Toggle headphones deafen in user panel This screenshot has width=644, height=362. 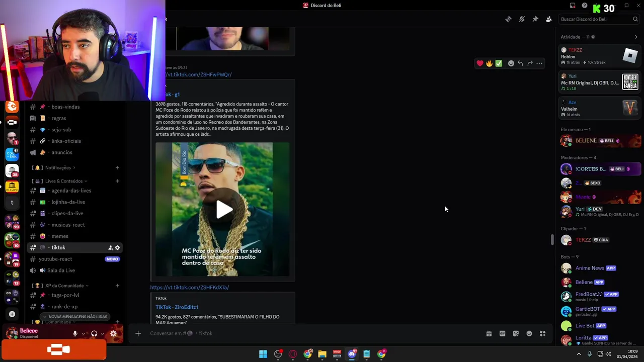[94, 333]
